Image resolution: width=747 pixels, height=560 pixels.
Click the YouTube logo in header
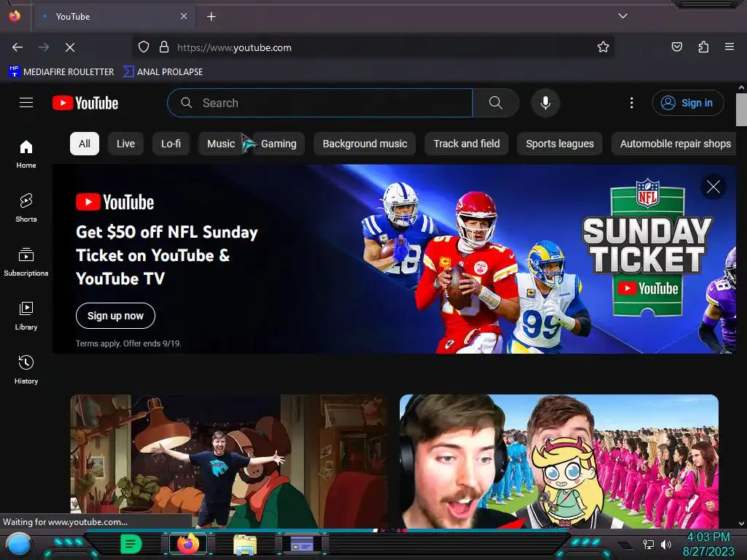pos(85,103)
